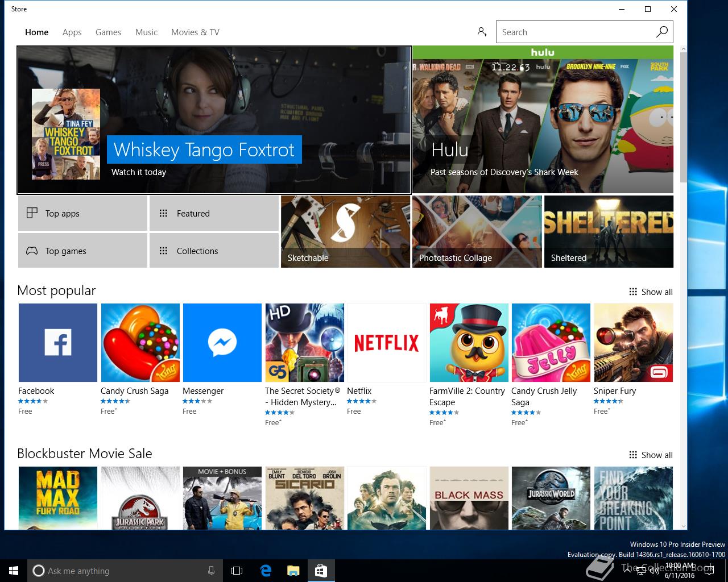Open File Explorer from the taskbar
The width and height of the screenshot is (728, 582).
pyautogui.click(x=293, y=571)
